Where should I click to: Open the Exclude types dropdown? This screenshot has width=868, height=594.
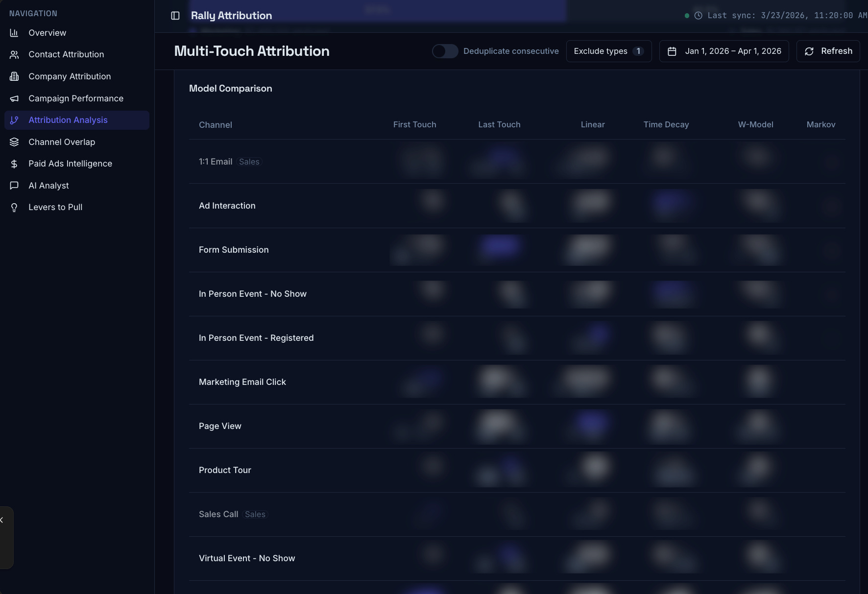click(x=609, y=51)
